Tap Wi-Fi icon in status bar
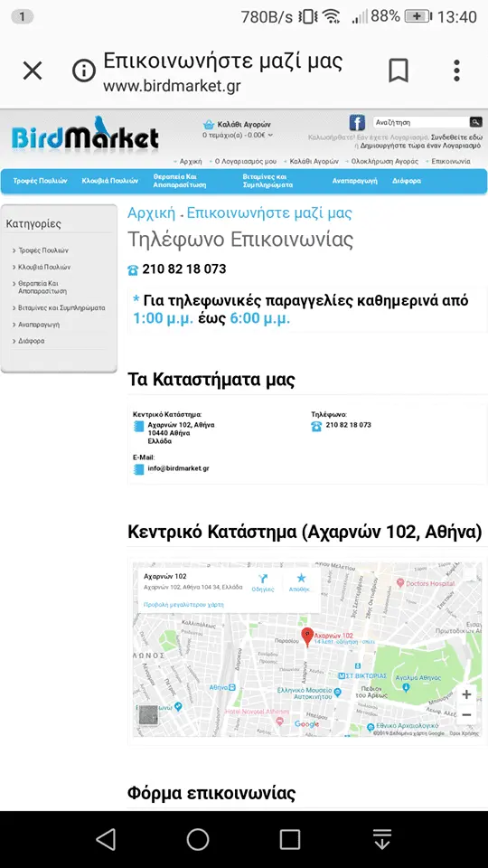This screenshot has width=488, height=868. click(332, 16)
